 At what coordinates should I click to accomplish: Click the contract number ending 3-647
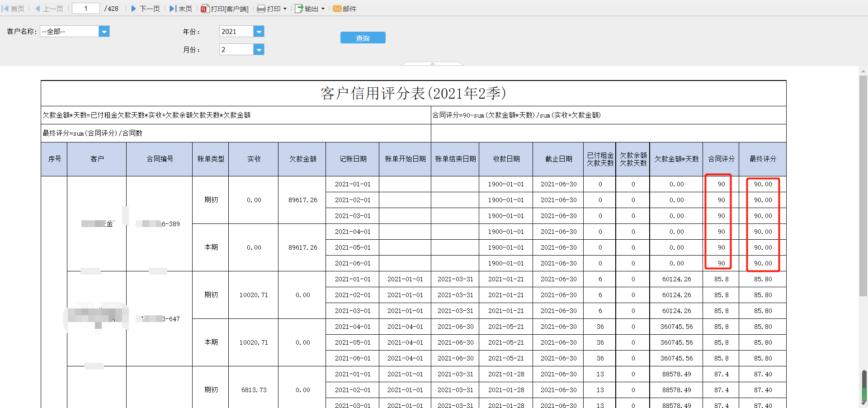[158, 319]
